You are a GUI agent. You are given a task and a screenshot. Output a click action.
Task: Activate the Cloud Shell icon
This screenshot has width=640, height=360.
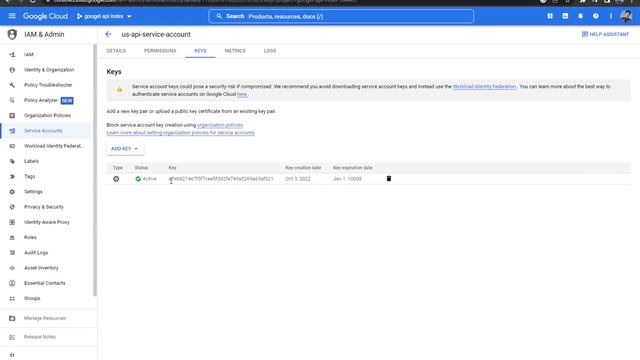pos(565,16)
